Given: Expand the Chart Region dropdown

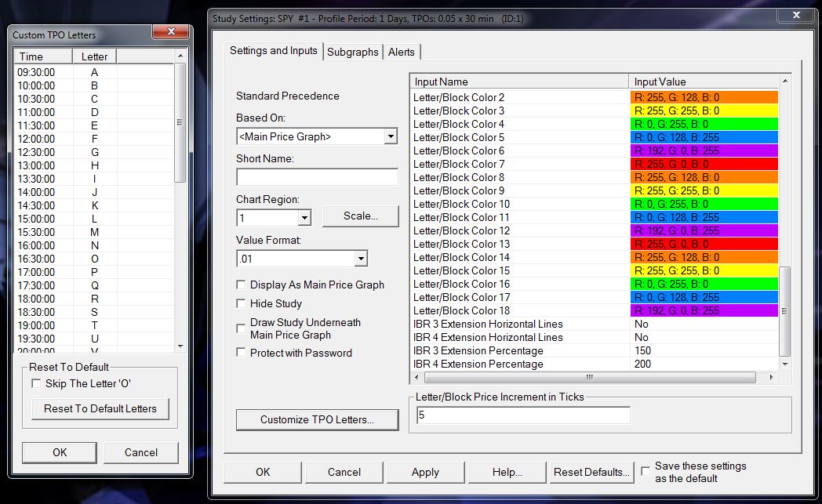Looking at the screenshot, I should pyautogui.click(x=304, y=217).
